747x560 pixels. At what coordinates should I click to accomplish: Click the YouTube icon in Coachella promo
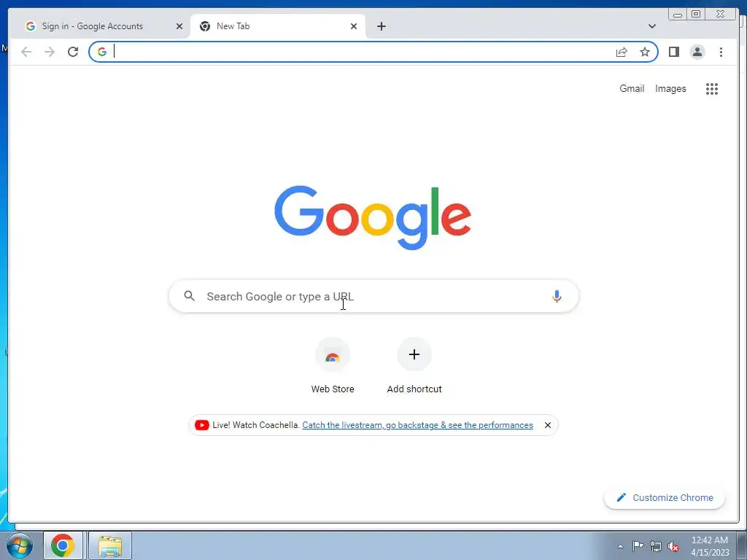pos(201,425)
